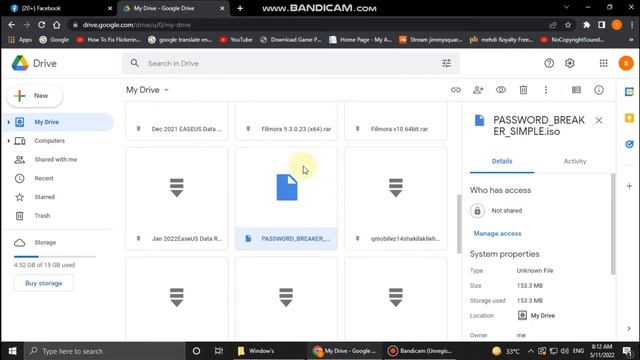Open the Recent section

[x=44, y=178]
